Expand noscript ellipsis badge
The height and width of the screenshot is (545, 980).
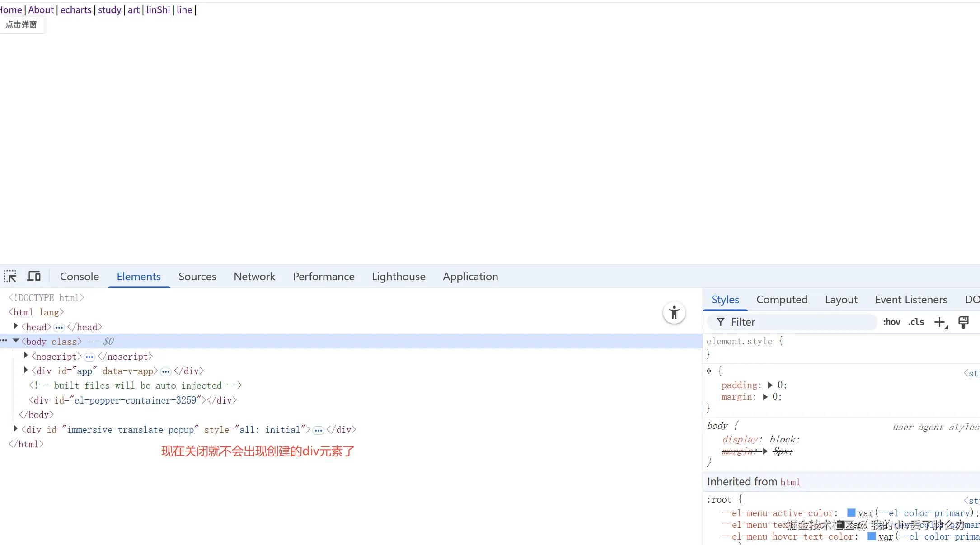coord(89,357)
